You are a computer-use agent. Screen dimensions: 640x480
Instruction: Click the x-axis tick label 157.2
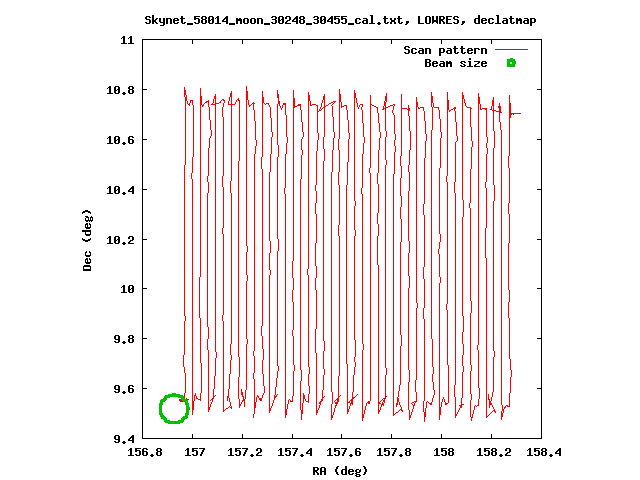pos(244,452)
